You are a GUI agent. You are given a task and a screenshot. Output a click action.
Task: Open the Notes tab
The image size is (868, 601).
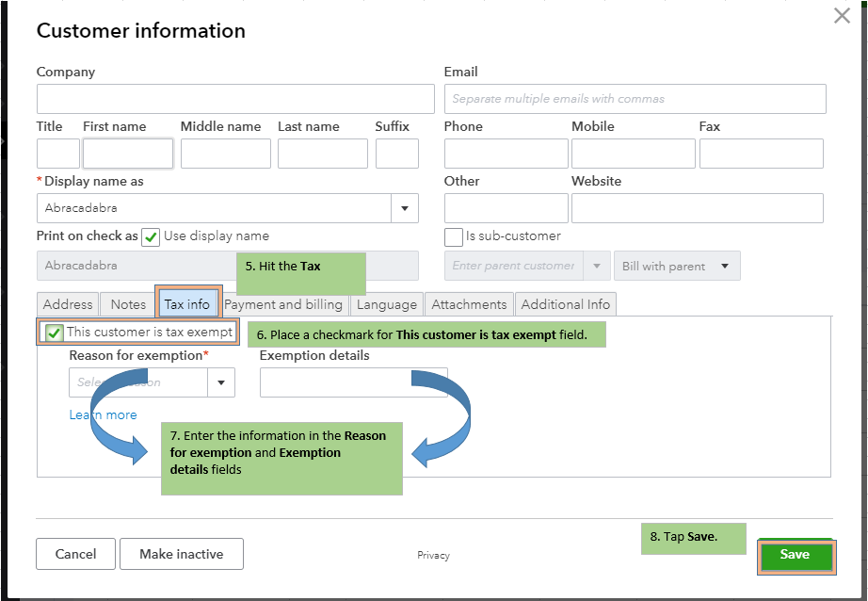pyautogui.click(x=128, y=304)
